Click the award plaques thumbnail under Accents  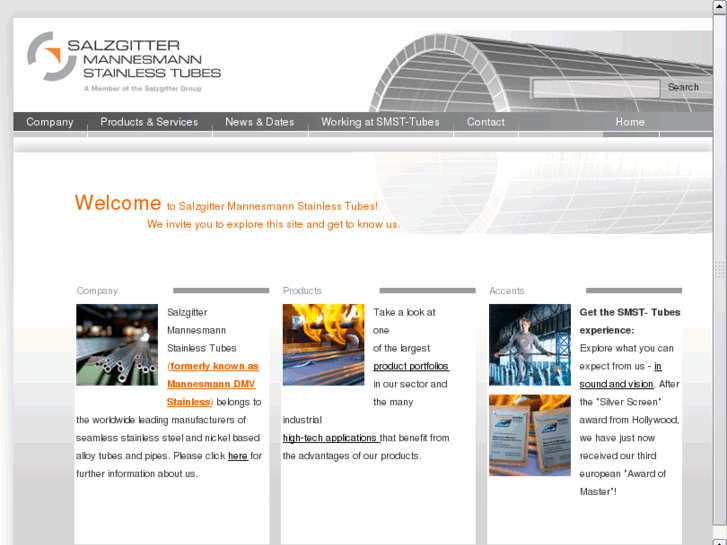click(x=530, y=435)
